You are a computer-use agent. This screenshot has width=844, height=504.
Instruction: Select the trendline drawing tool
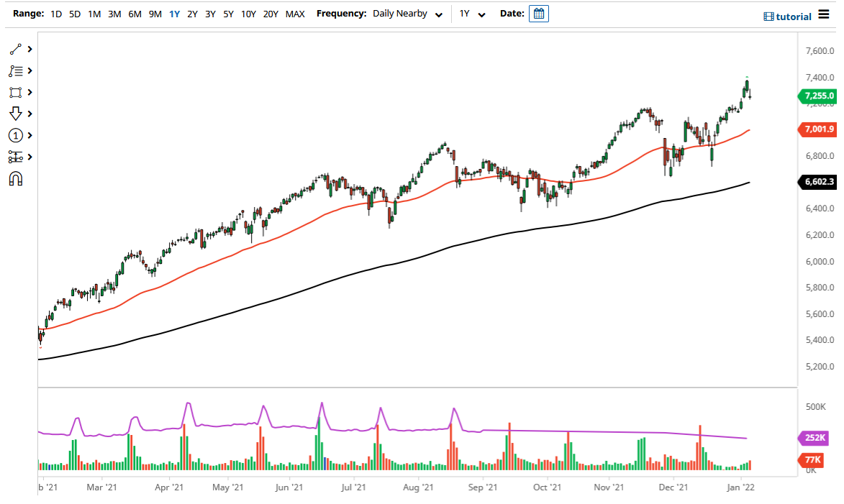tap(16, 49)
